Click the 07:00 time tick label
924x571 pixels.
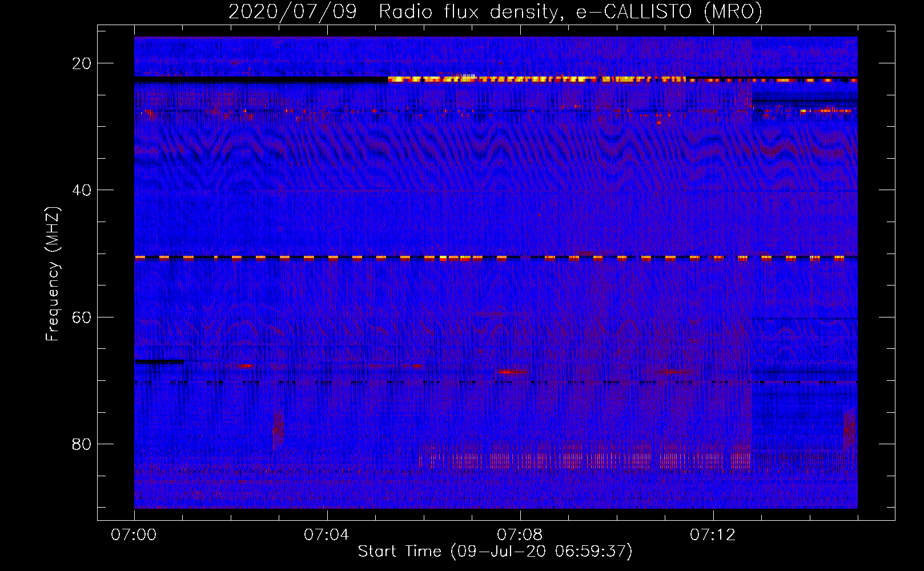click(134, 535)
